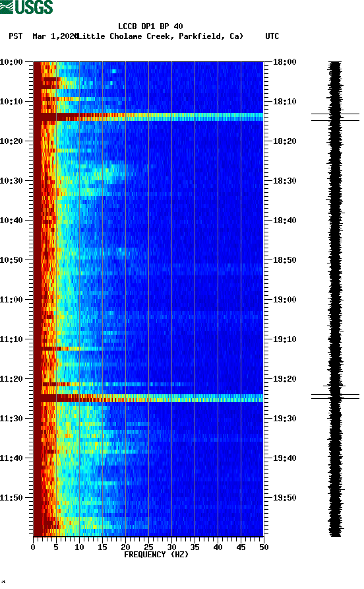
Task: Click the 11:00 PST time label
Action: (x=11, y=300)
